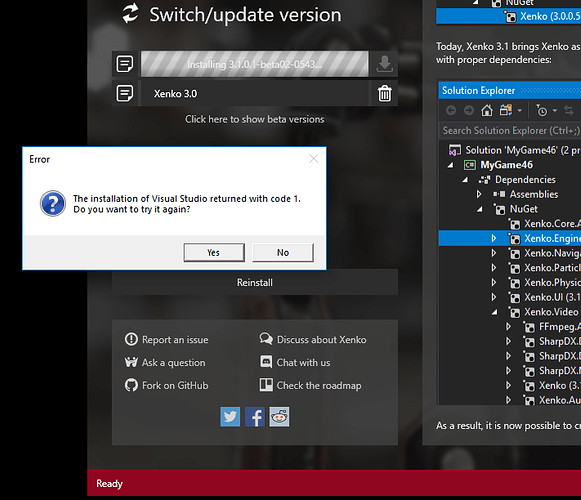The image size is (581, 500).
Task: Click the Report an issue exclamation icon
Action: [x=131, y=339]
